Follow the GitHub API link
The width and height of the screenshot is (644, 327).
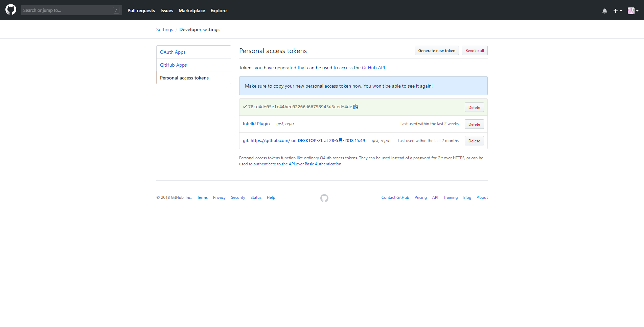click(x=373, y=68)
